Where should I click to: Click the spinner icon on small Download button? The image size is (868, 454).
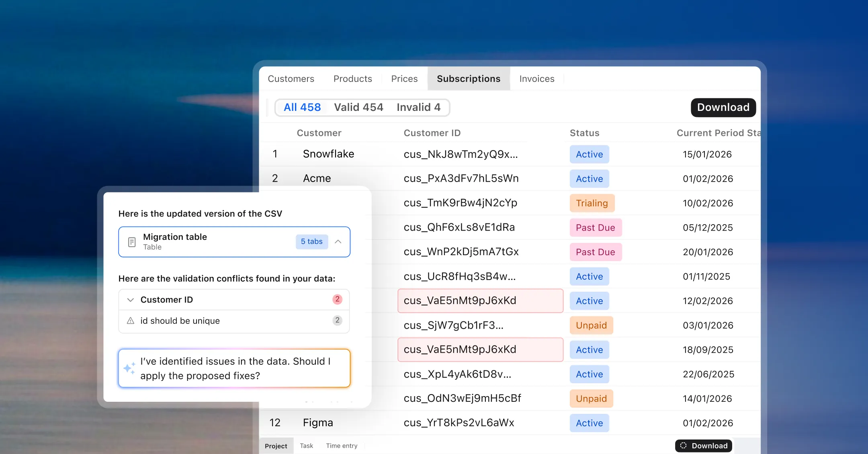pos(683,446)
